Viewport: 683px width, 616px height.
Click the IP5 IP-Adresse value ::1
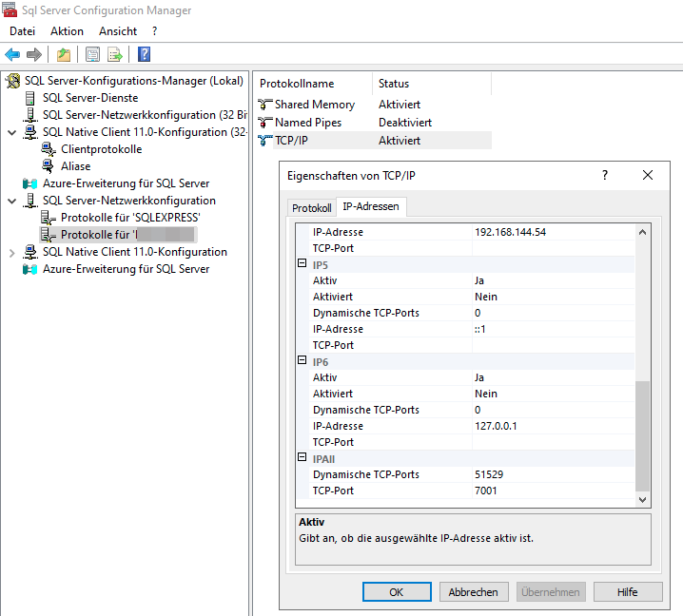(x=480, y=329)
